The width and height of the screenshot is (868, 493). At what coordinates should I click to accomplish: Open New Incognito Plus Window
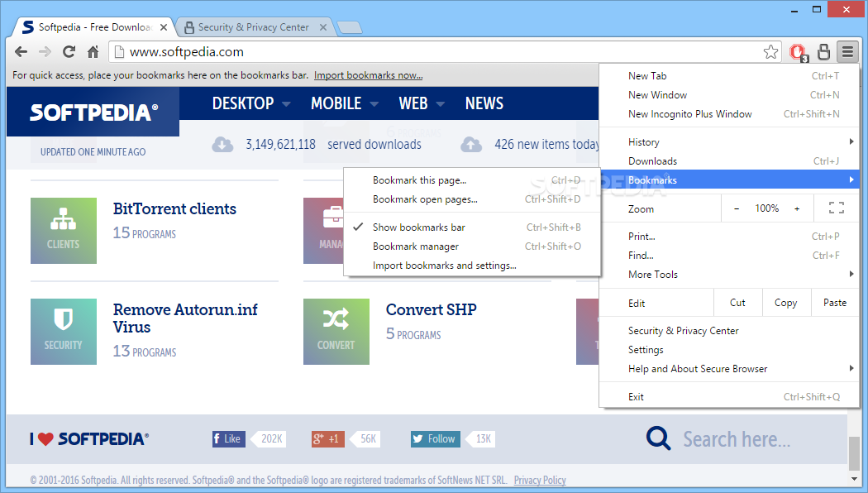(729, 113)
